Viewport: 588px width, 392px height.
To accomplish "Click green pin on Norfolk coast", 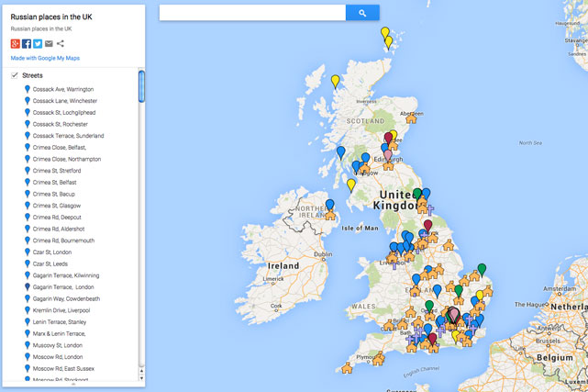I will pos(482,270).
